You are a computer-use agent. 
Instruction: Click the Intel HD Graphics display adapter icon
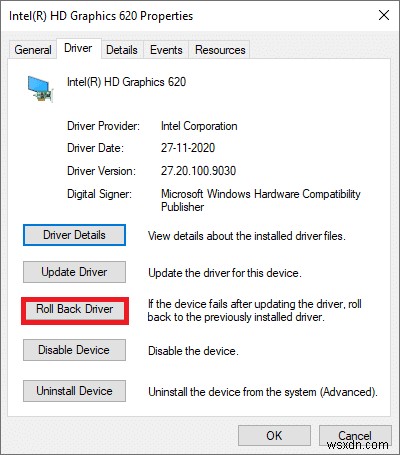click(40, 89)
